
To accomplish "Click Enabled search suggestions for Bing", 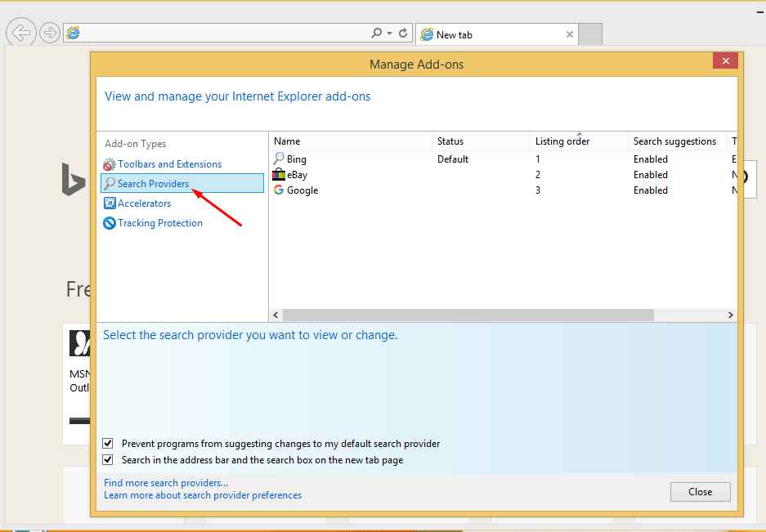I will [x=650, y=159].
